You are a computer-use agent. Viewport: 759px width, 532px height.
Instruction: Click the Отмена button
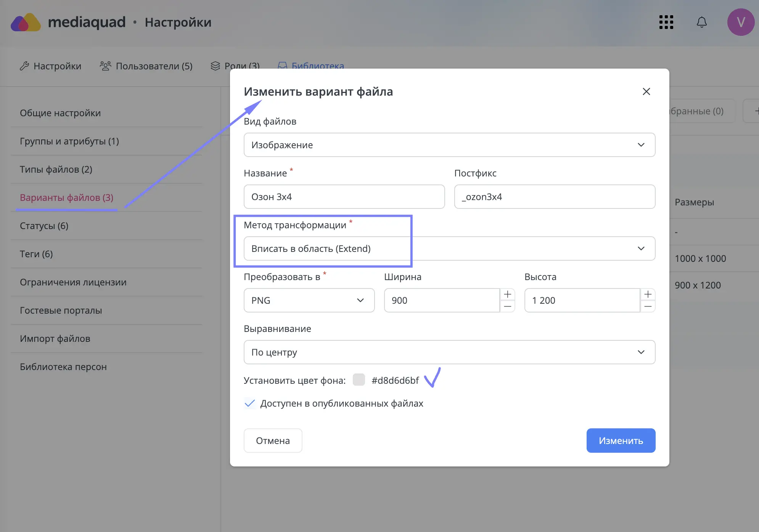click(273, 441)
